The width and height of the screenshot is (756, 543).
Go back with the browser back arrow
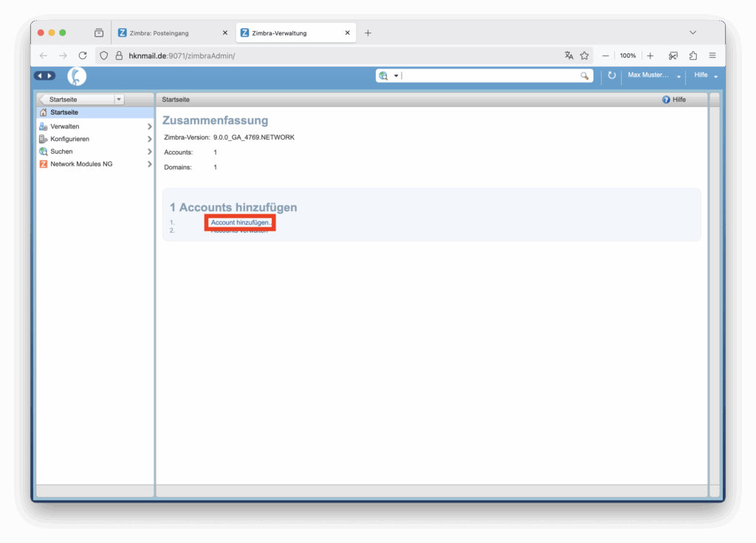pyautogui.click(x=44, y=55)
